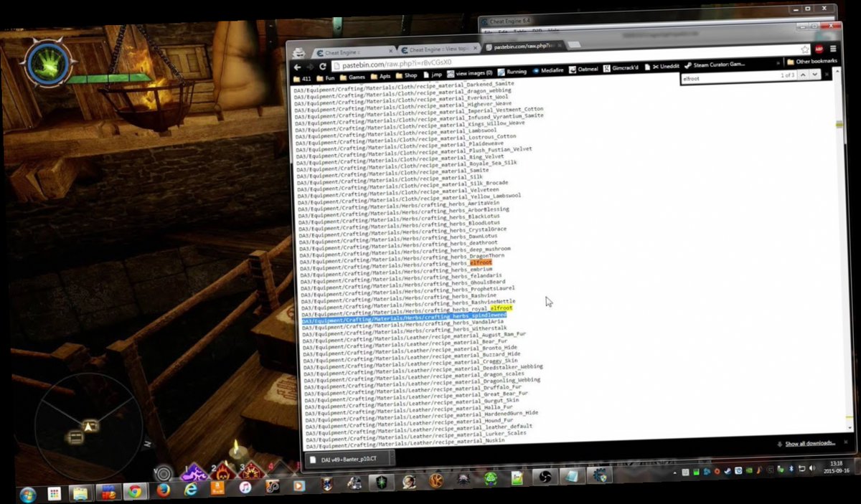861x504 pixels.
Task: Click Chrome's forward arrow button
Action: click(310, 66)
